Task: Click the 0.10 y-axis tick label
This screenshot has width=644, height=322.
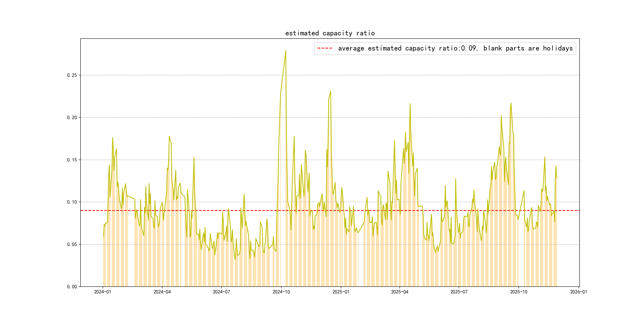Action: click(72, 202)
